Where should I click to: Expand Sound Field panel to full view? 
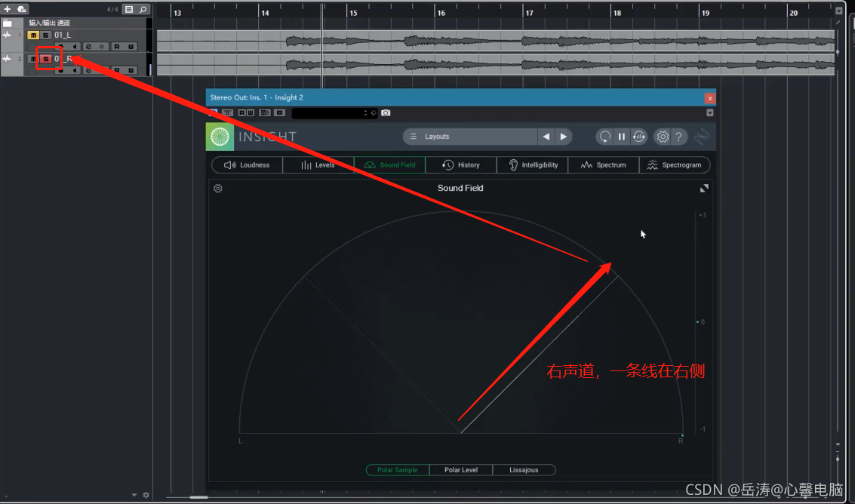(704, 188)
